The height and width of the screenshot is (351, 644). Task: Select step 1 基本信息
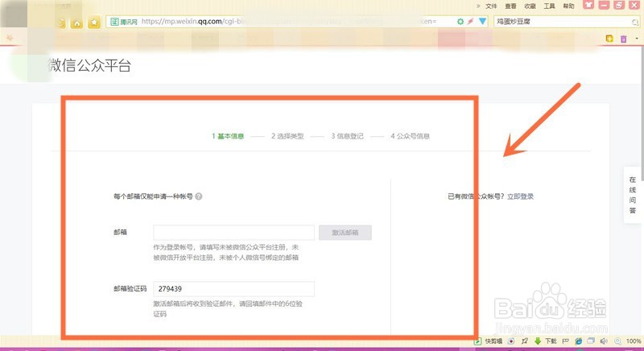228,136
